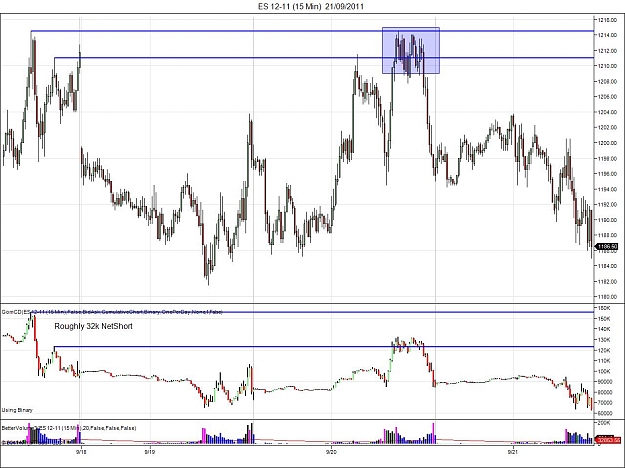The width and height of the screenshot is (625, 468).
Task: Click the 1186.50 current price marker
Action: [607, 247]
